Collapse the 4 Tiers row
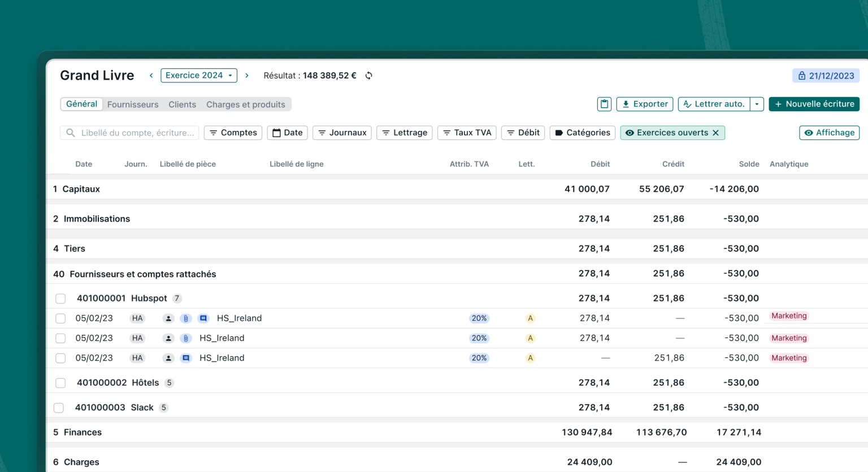 point(457,249)
